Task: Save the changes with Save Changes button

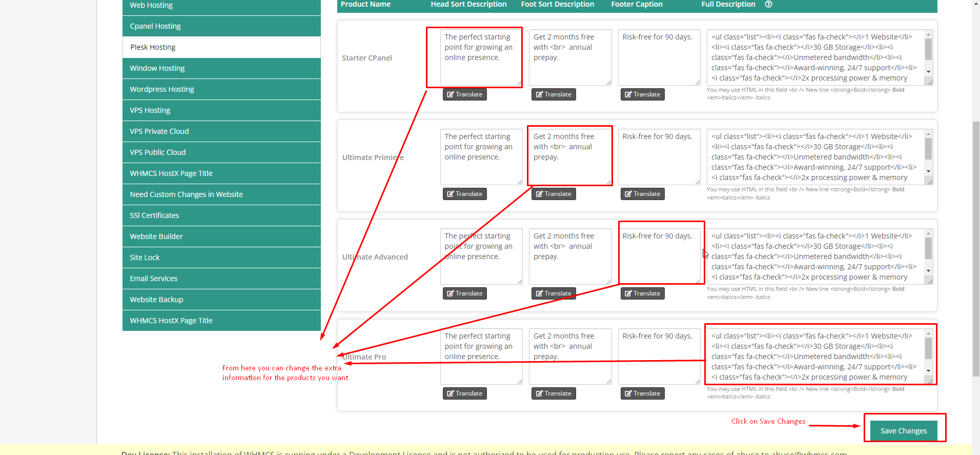Action: point(903,431)
